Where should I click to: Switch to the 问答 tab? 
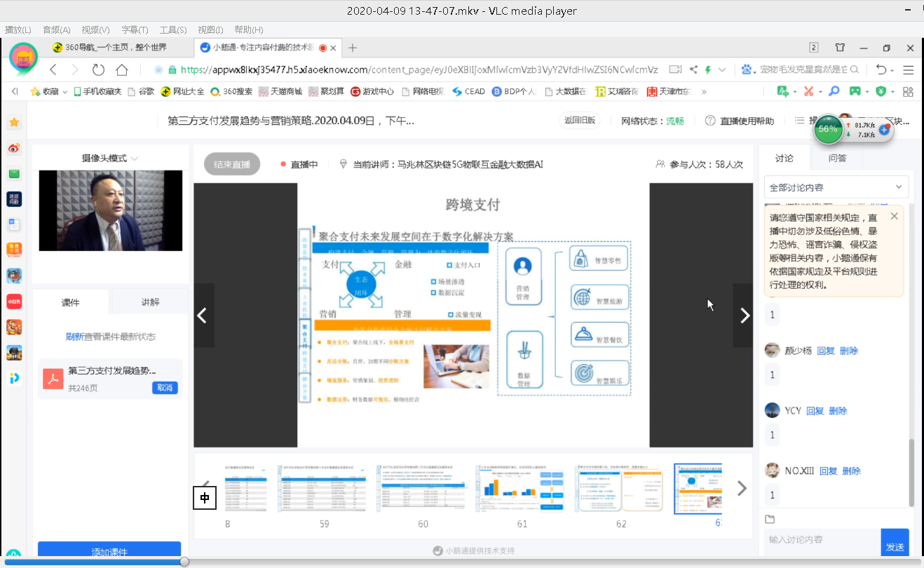click(837, 158)
